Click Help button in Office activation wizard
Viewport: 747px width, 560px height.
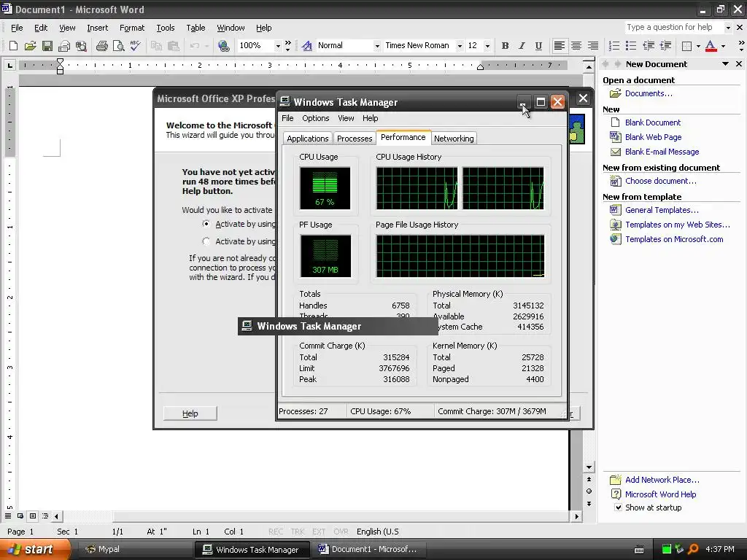[190, 413]
